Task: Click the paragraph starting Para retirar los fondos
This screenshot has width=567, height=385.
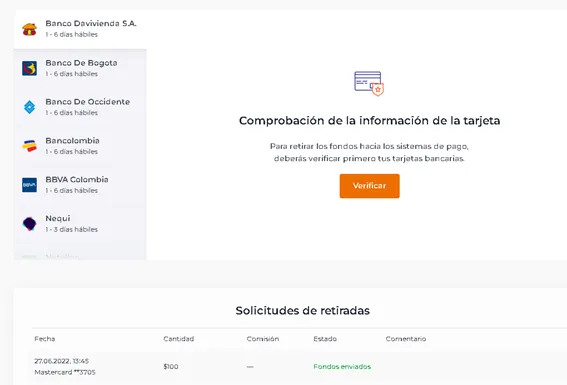Action: [369, 152]
